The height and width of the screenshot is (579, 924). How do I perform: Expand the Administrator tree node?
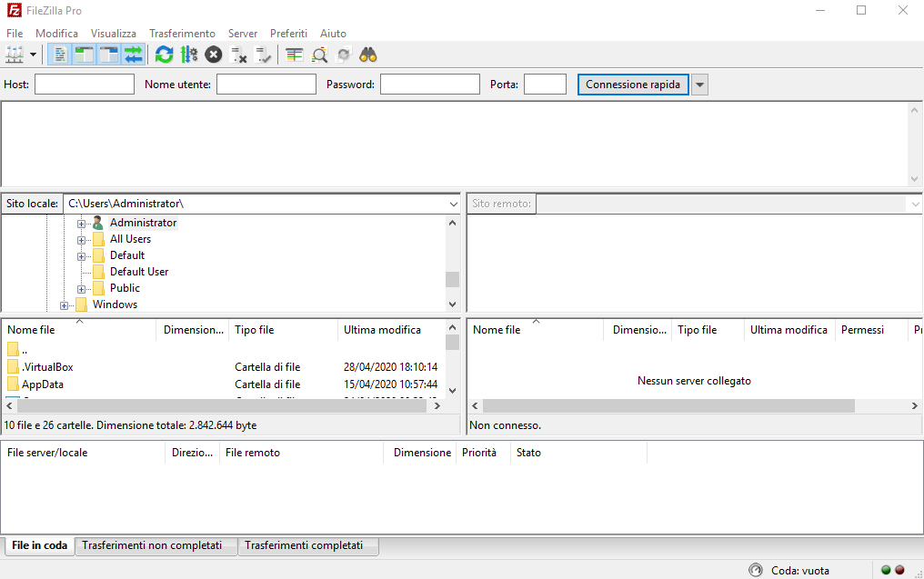point(81,224)
